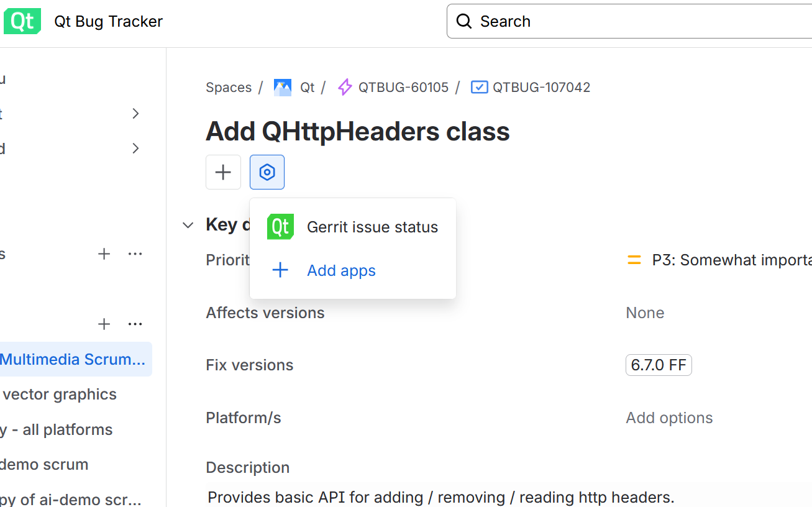Go to Spaces via the breadcrumb
Viewport: 812px width, 507px height.
click(x=229, y=88)
